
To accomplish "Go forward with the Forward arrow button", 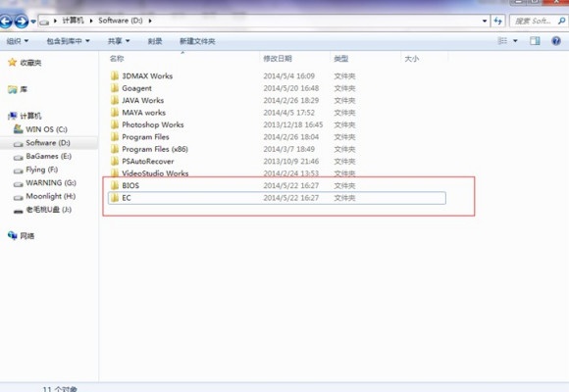I will [22, 22].
